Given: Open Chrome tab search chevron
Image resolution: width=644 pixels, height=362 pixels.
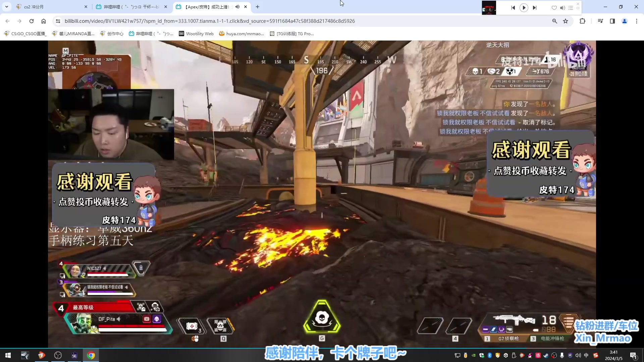Looking at the screenshot, I should click(6, 7).
